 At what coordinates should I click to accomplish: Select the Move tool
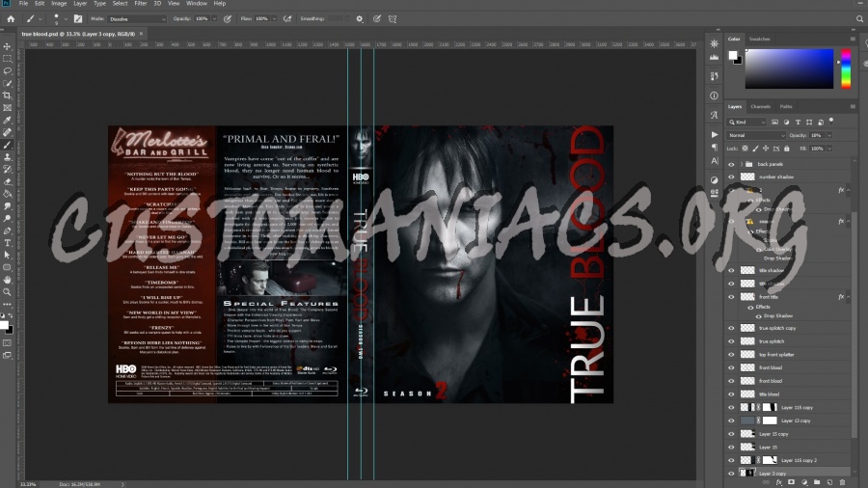(7, 46)
